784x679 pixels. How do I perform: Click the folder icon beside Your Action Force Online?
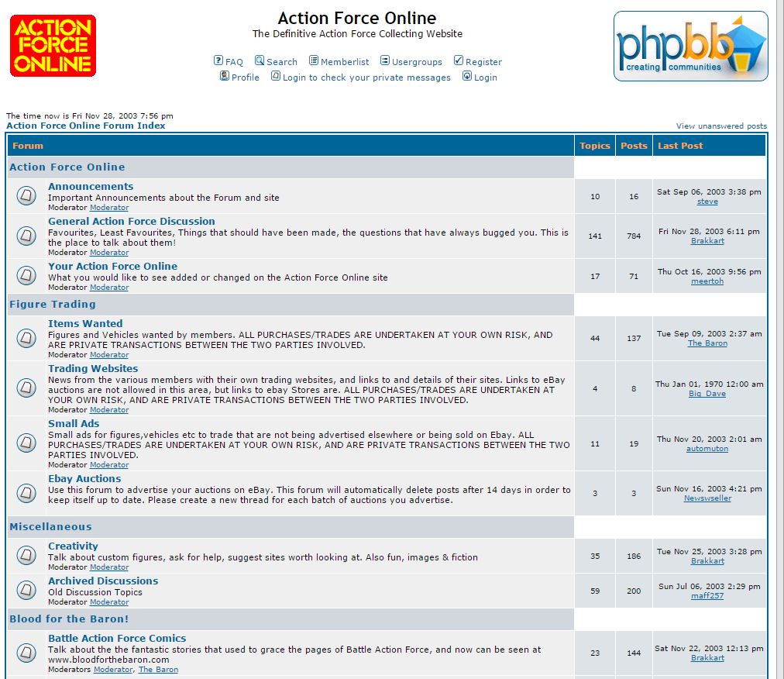(26, 275)
